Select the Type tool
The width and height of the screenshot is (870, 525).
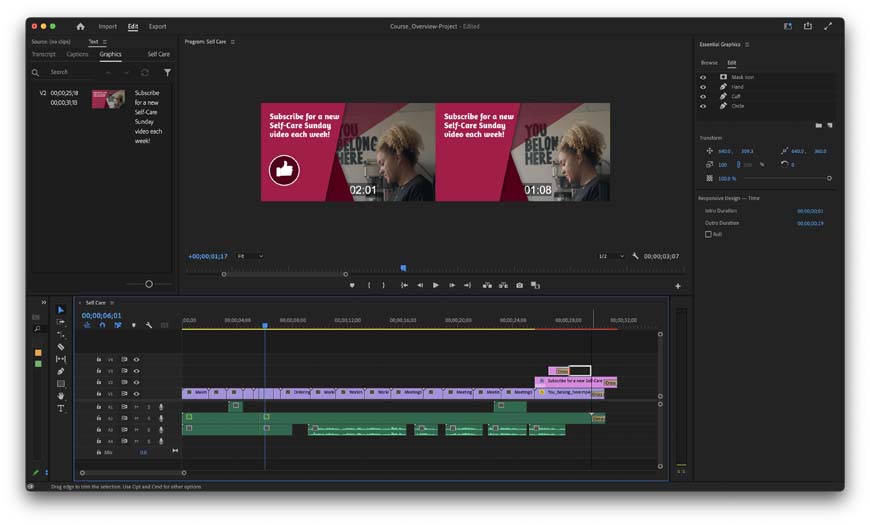pos(61,409)
